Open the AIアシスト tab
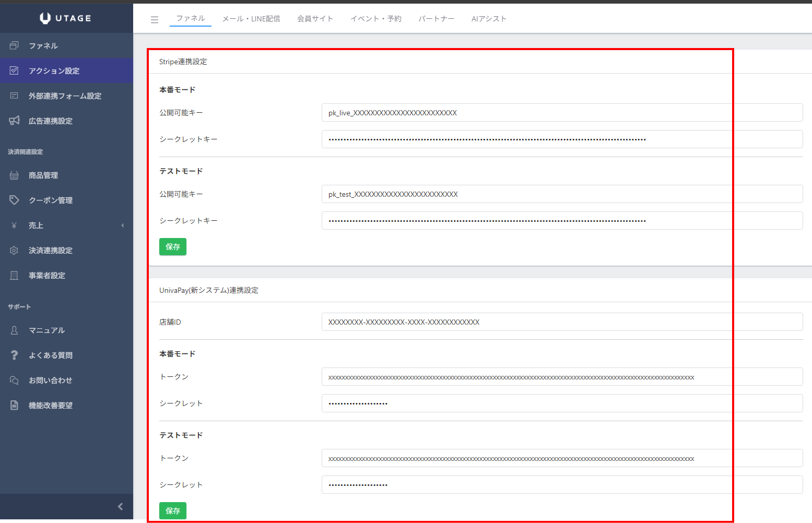The height and width of the screenshot is (523, 812). 489,19
